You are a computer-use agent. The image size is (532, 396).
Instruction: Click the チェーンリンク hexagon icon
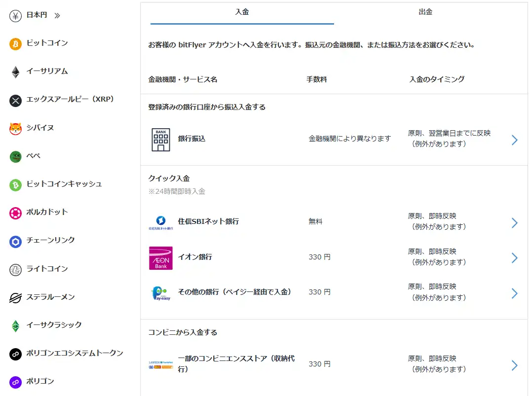pyautogui.click(x=15, y=241)
